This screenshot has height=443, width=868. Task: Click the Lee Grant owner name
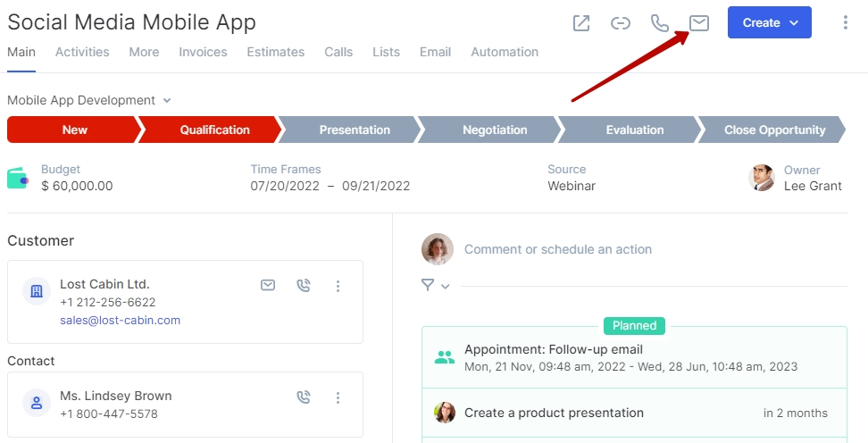click(x=813, y=186)
